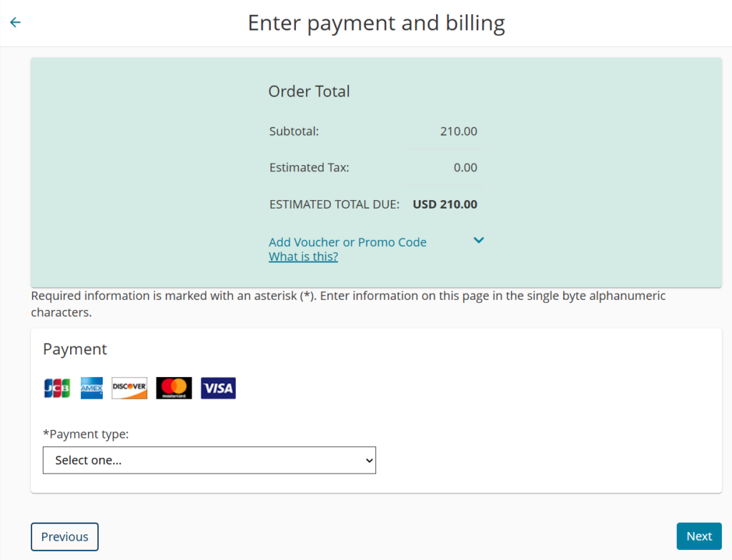This screenshot has height=560, width=732.
Task: Click the Subtotal amount 210.00
Action: (458, 131)
